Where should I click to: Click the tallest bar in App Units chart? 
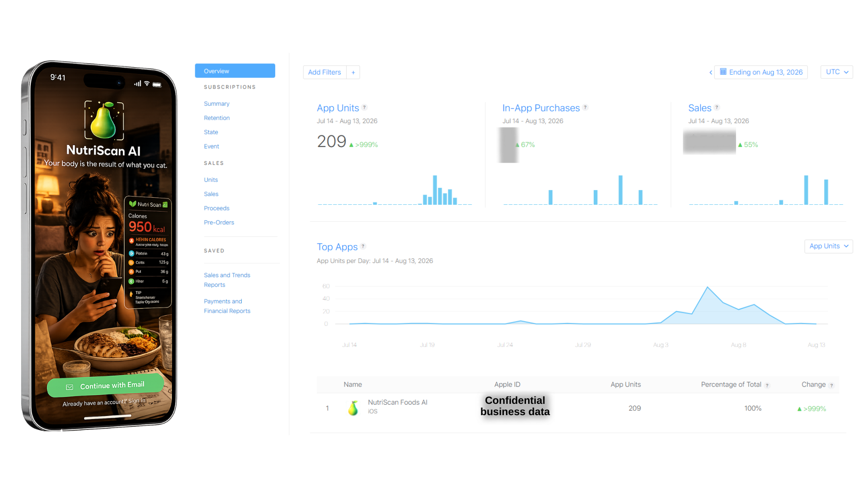pos(435,190)
